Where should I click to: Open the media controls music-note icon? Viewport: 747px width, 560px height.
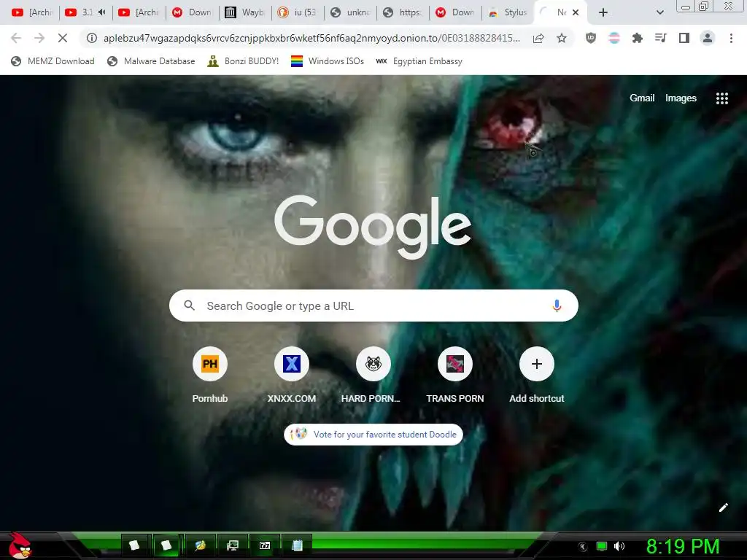coord(661,38)
